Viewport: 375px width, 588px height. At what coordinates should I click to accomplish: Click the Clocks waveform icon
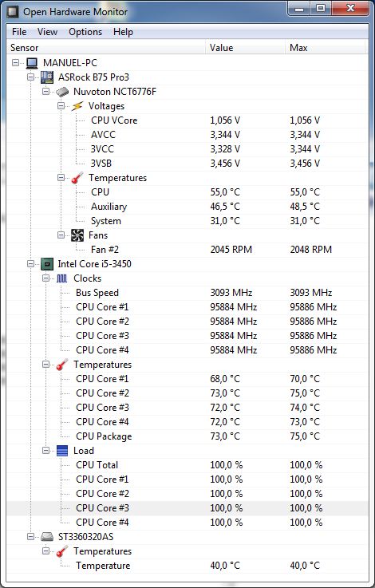pos(62,278)
